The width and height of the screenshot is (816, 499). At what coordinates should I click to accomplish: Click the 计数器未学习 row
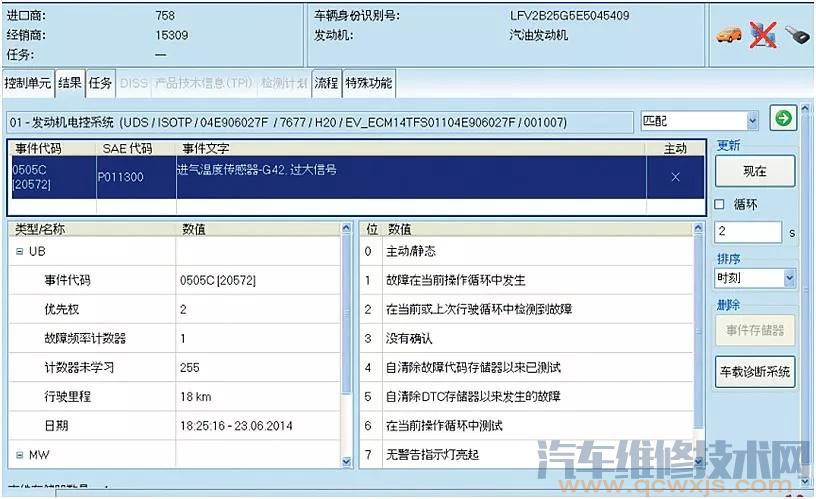coord(174,367)
